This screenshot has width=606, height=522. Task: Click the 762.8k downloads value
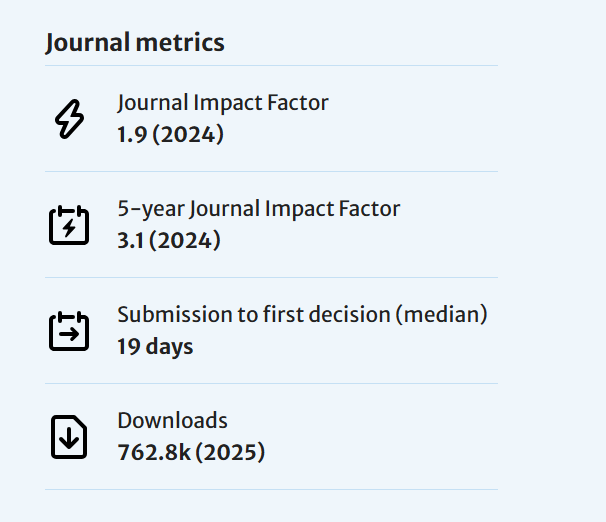pos(153,452)
